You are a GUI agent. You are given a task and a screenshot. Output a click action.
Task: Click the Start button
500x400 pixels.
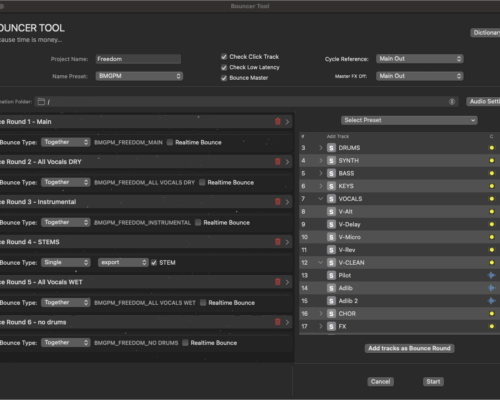[x=433, y=382]
